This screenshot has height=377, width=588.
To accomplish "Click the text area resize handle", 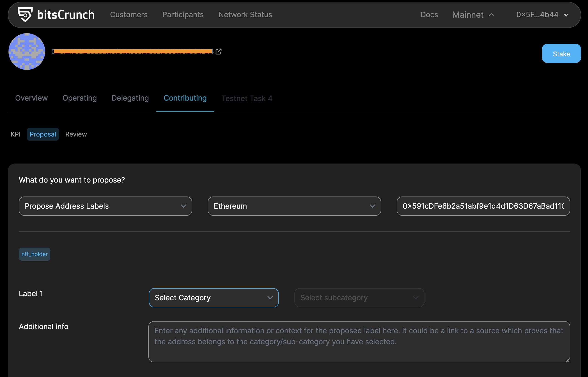I will tap(568, 360).
